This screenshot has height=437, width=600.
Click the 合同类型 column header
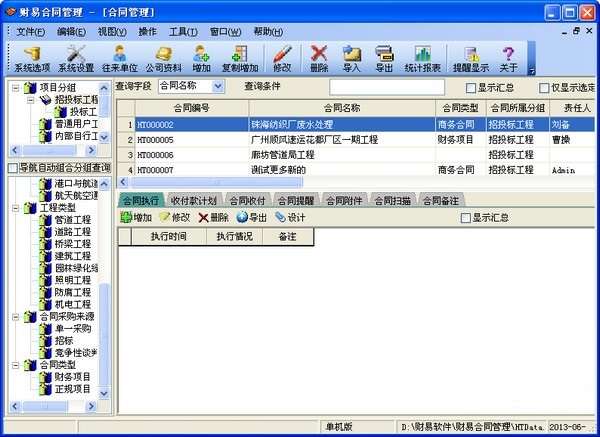461,108
